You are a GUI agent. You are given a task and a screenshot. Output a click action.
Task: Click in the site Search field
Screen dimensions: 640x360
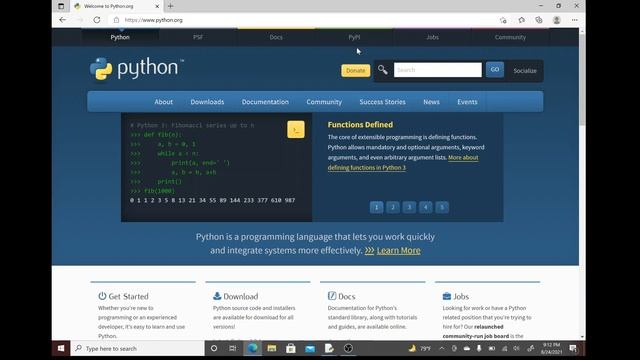[x=438, y=70]
